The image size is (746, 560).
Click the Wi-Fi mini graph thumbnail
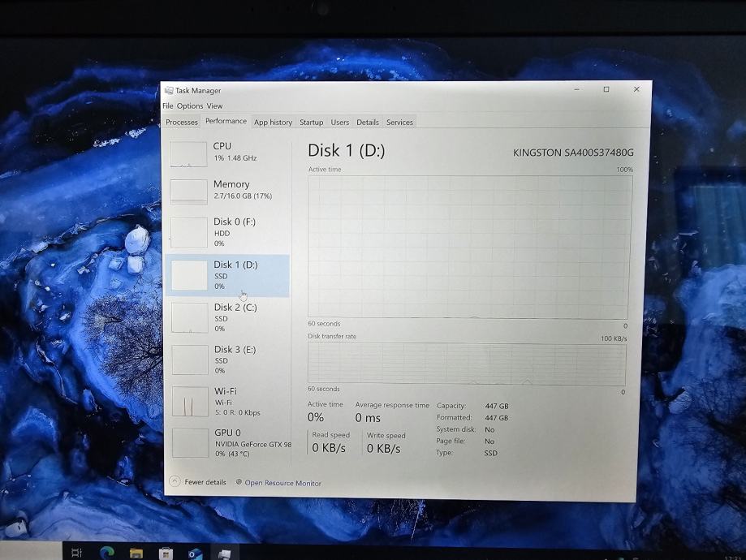tap(190, 402)
